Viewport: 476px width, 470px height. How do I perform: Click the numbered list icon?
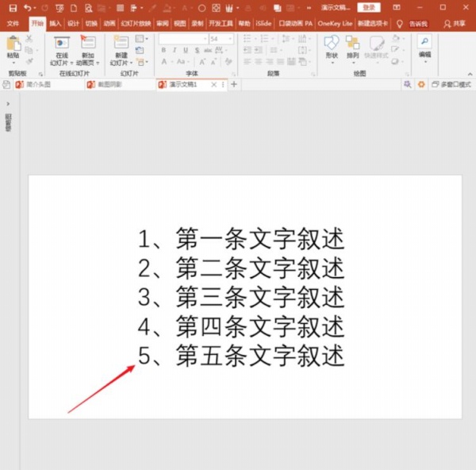[x=264, y=39]
